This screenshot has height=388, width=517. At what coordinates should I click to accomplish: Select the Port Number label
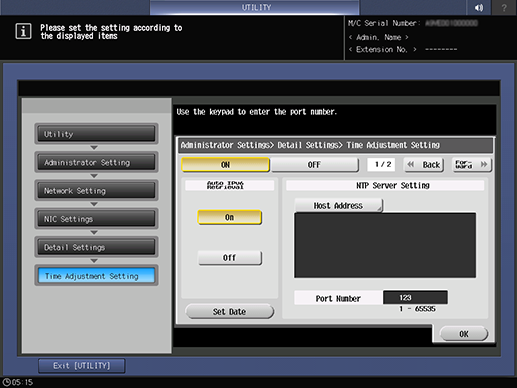(338, 298)
